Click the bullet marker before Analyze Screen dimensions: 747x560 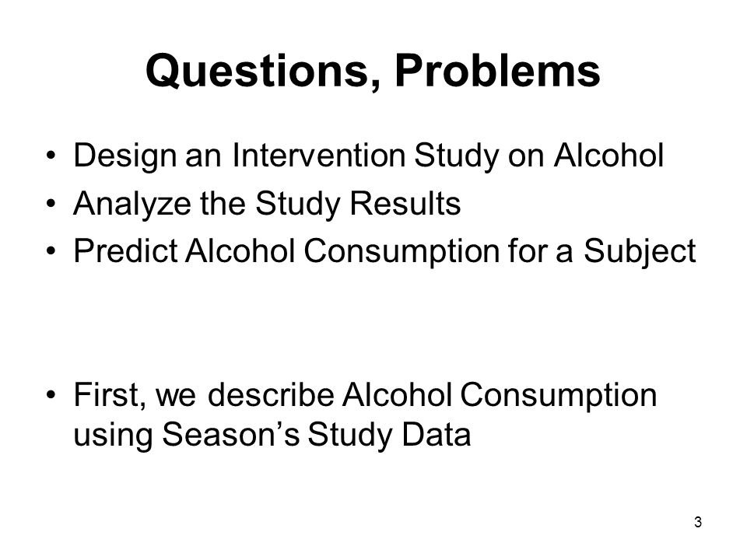pyautogui.click(x=51, y=205)
